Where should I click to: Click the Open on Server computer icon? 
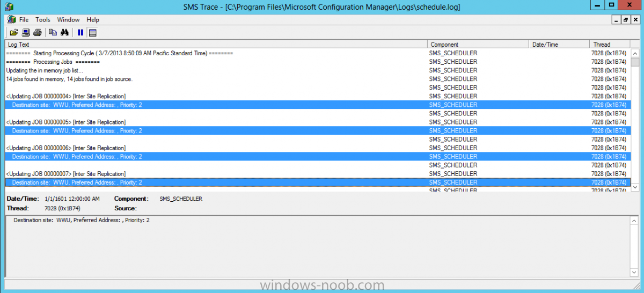click(x=26, y=32)
